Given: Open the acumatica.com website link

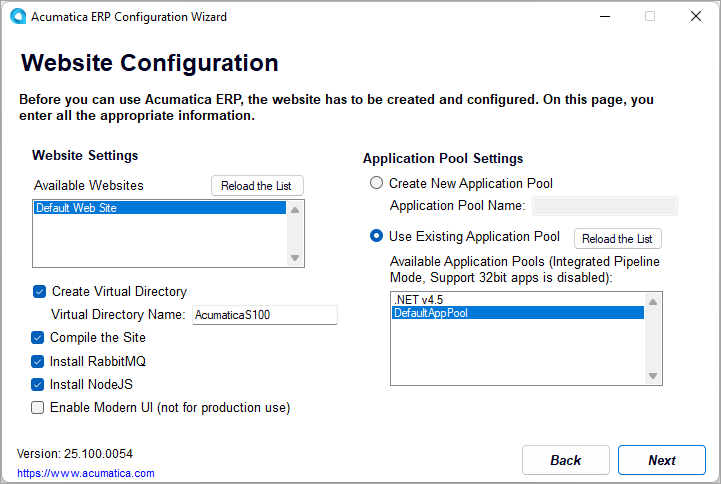Looking at the screenshot, I should (x=86, y=473).
